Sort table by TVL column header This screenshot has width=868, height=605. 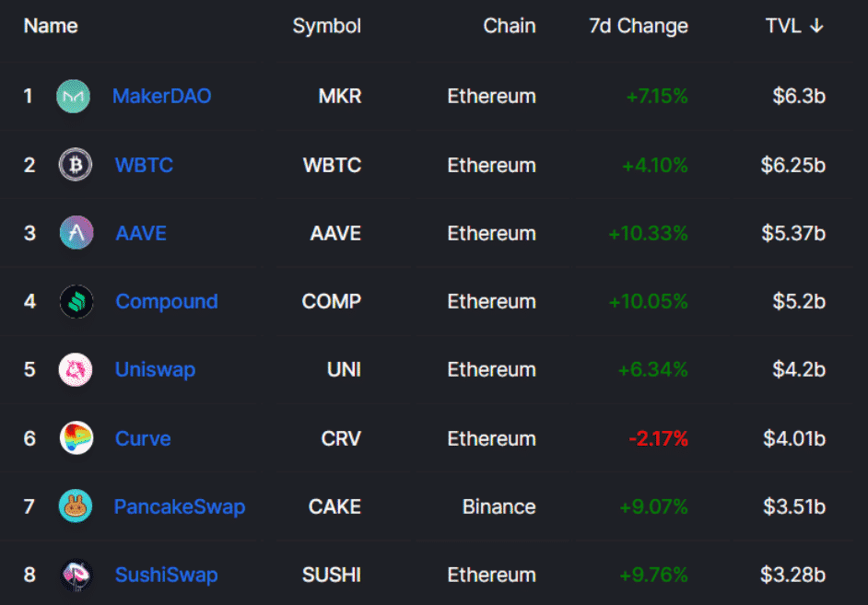tap(783, 26)
